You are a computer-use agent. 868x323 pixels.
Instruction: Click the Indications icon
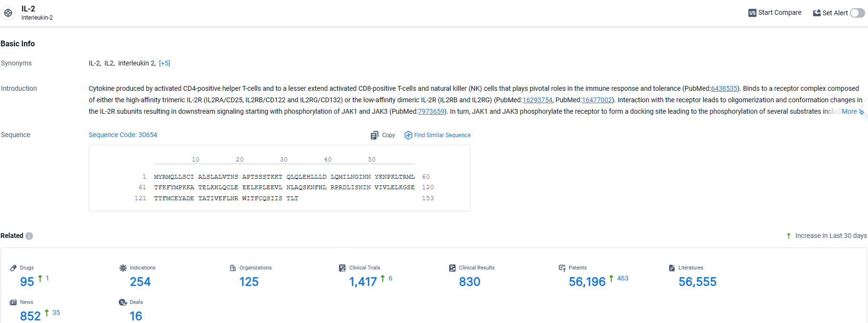point(123,268)
